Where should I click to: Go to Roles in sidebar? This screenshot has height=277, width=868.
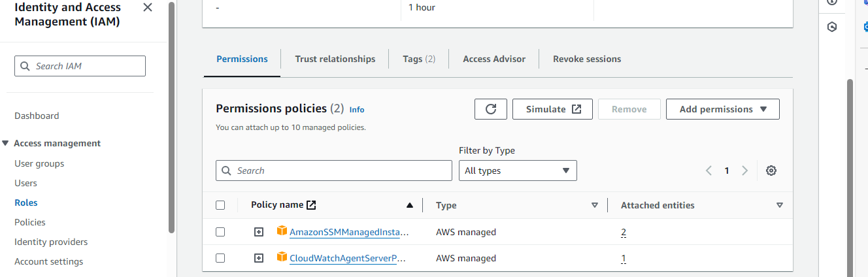[x=26, y=203]
